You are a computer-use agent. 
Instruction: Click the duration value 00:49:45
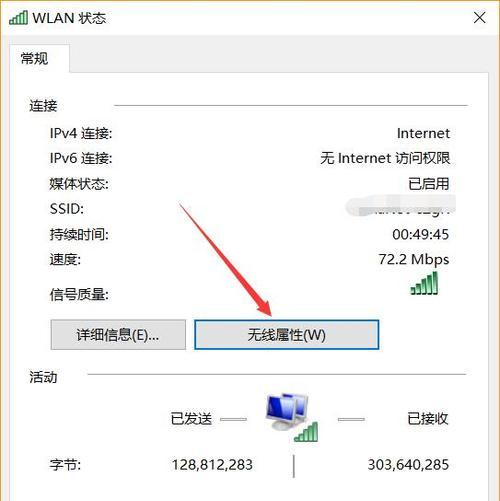(421, 234)
